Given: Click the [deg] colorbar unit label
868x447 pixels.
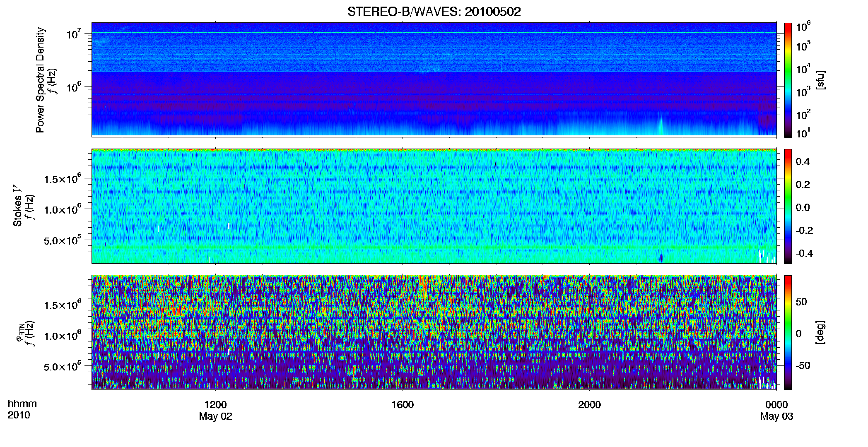Looking at the screenshot, I should pyautogui.click(x=820, y=332).
